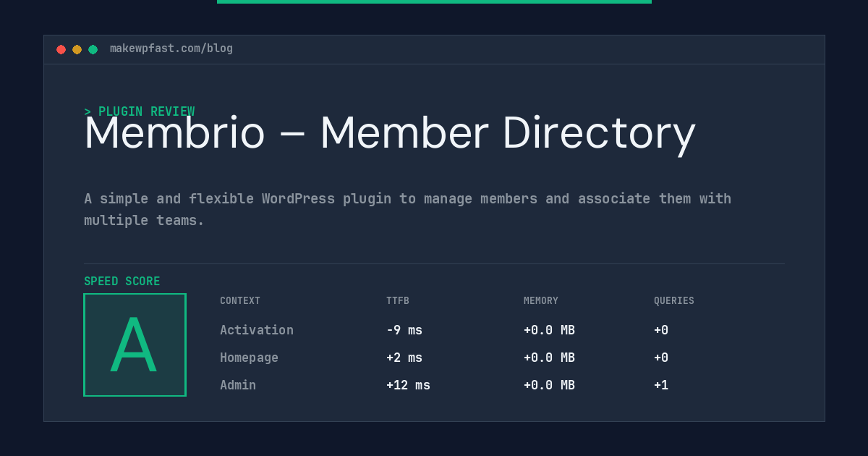Click the Activation row memory value

coord(549,330)
